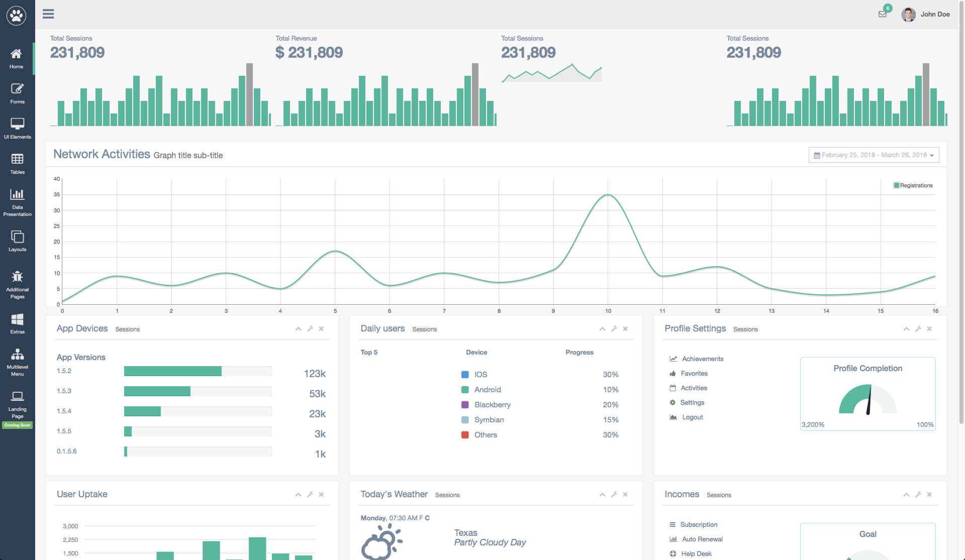Click the Profile Completion gauge

(868, 400)
